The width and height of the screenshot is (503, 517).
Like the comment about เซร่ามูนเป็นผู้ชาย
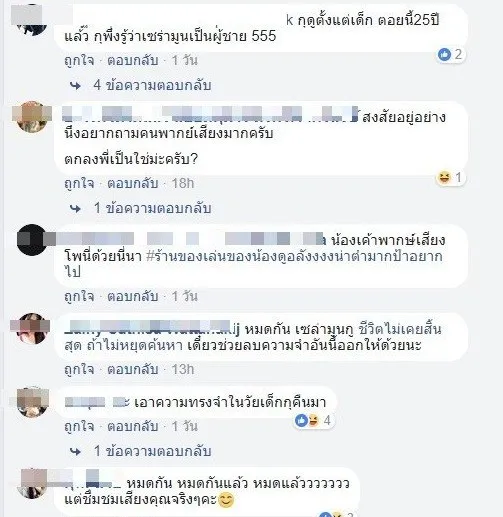point(79,61)
